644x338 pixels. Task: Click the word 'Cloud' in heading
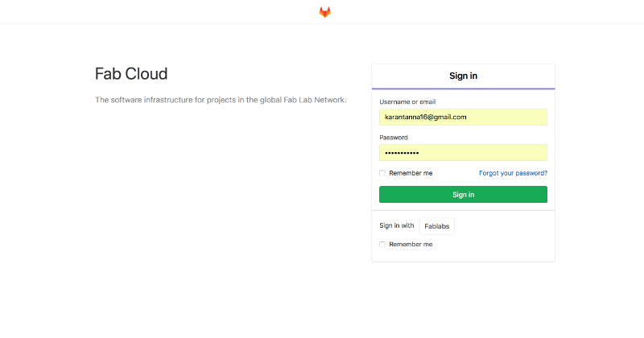coord(147,74)
